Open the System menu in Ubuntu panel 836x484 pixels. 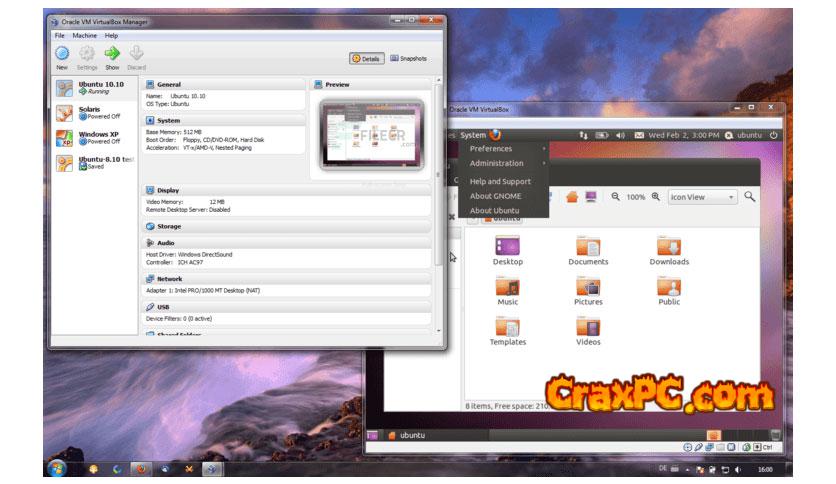pos(473,135)
